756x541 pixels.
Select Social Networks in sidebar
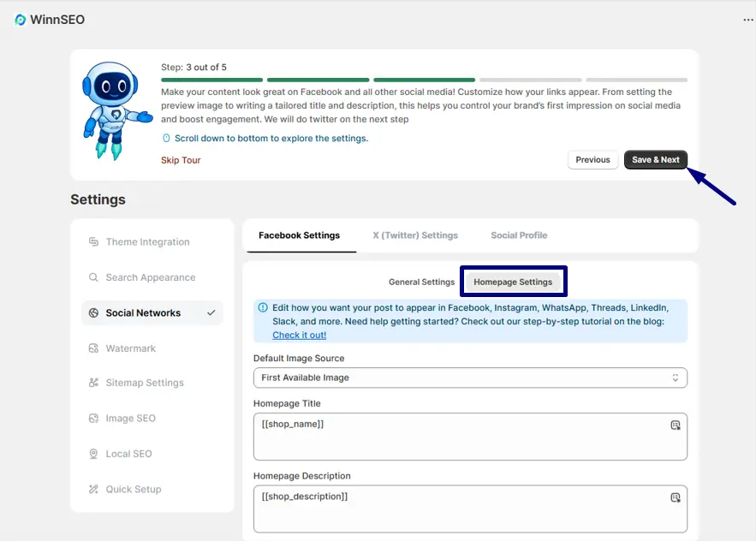[x=152, y=313]
